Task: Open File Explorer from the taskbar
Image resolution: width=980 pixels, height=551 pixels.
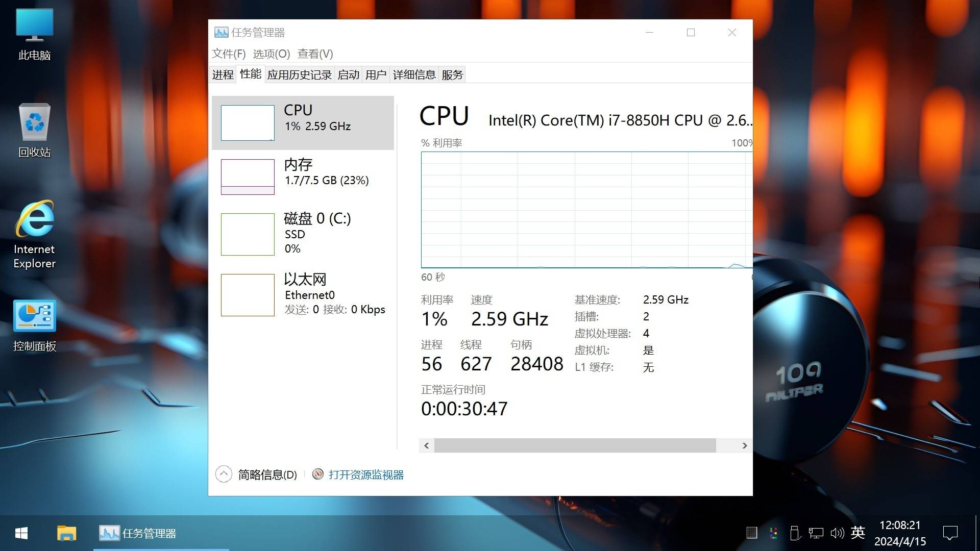Action: [x=66, y=534]
